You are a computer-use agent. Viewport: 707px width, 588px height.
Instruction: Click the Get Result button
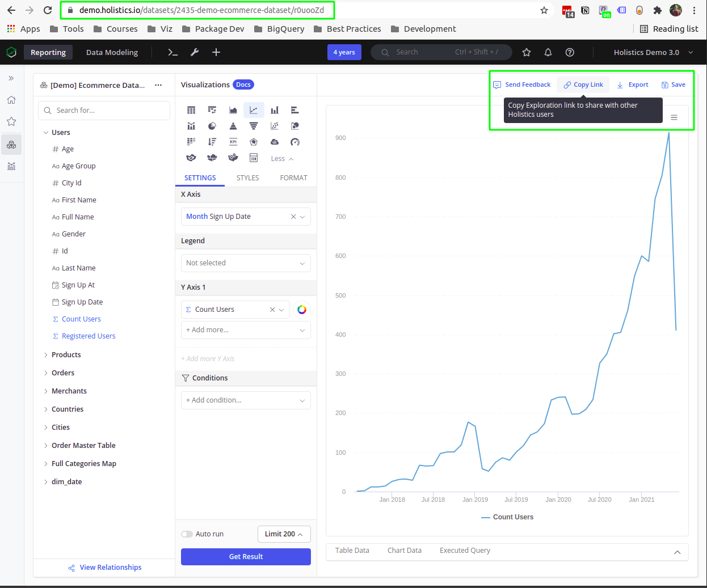(x=246, y=557)
